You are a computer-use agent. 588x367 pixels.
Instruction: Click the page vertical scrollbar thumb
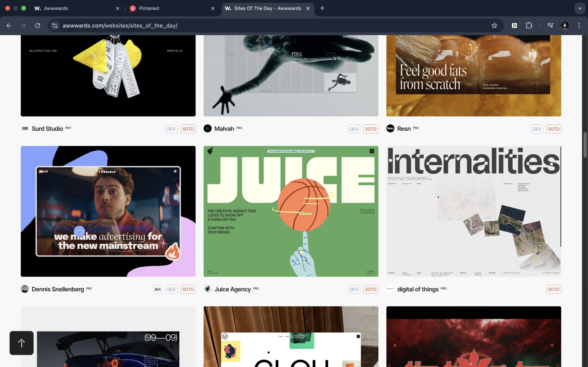pos(585,145)
